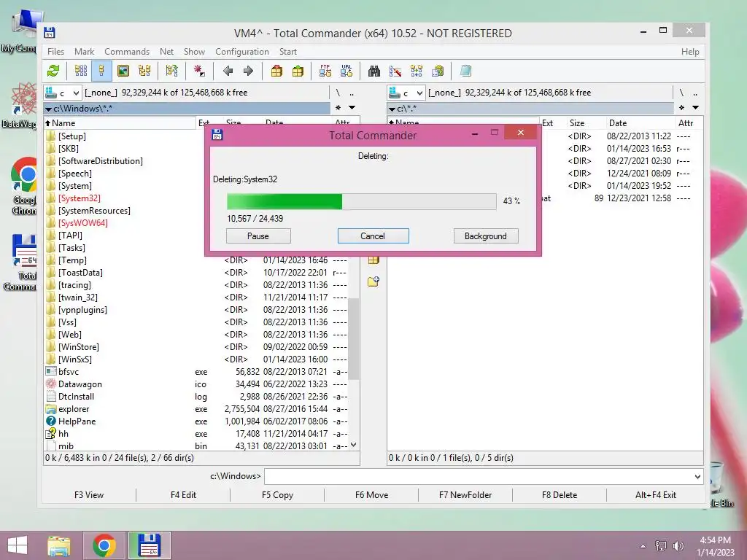Select the DtcInstall log file row
747x560 pixels.
click(196, 397)
